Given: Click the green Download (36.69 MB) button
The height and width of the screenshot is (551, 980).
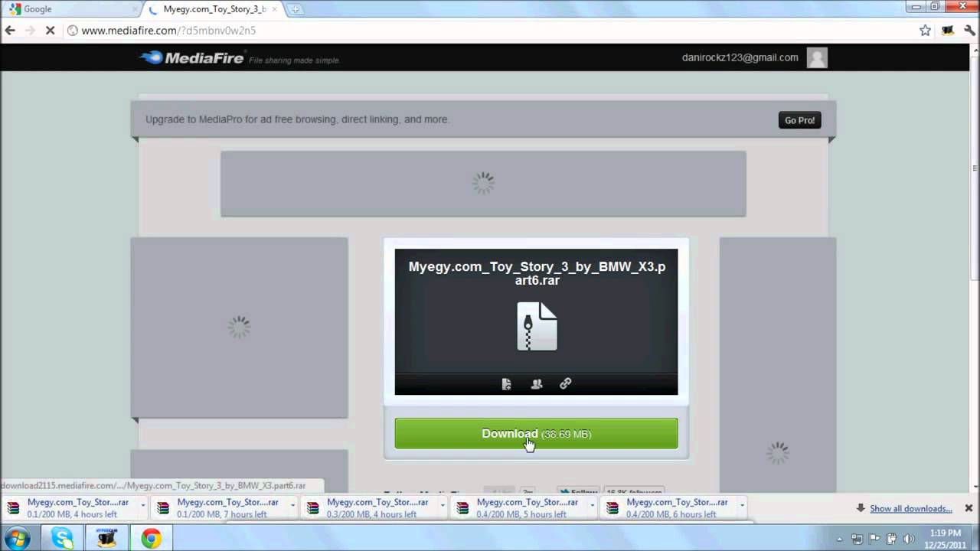Looking at the screenshot, I should tap(536, 433).
